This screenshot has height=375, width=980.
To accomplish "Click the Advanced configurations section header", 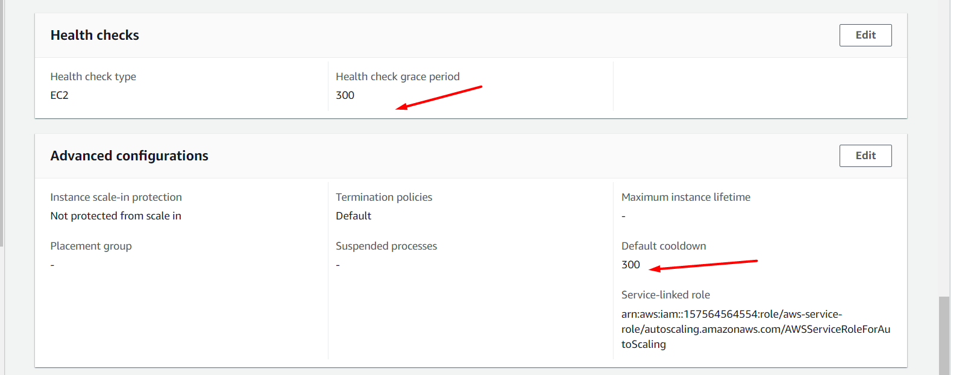I will click(x=129, y=156).
